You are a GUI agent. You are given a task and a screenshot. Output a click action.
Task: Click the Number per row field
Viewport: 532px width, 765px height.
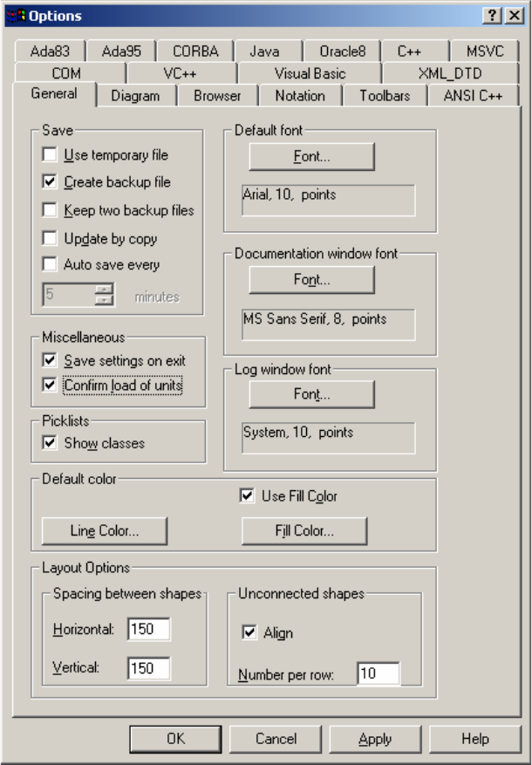point(378,673)
